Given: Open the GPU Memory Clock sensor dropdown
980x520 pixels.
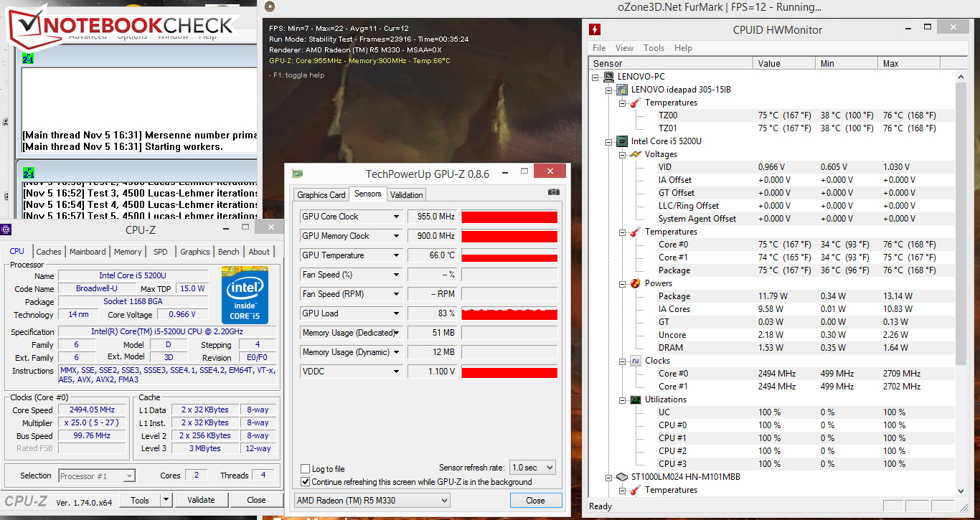Looking at the screenshot, I should tap(395, 236).
